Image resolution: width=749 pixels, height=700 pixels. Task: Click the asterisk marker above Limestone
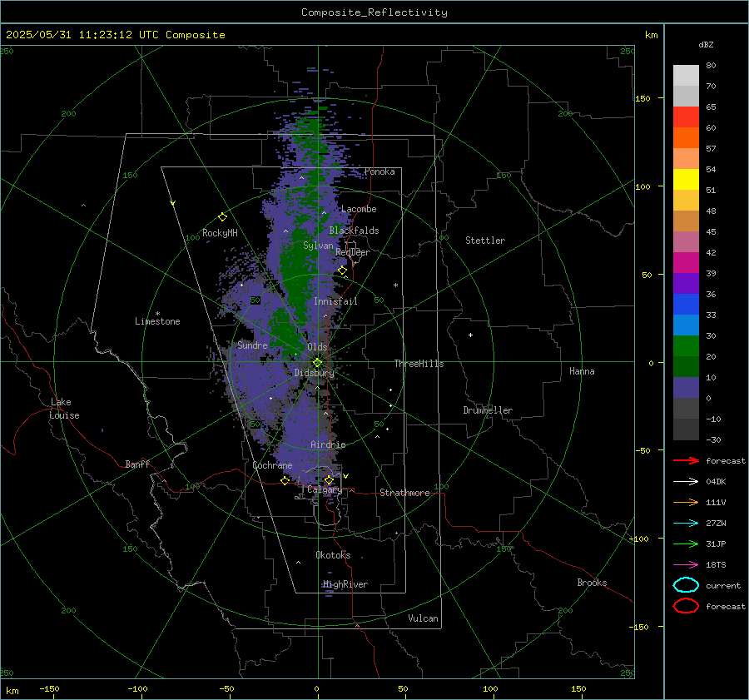click(157, 314)
